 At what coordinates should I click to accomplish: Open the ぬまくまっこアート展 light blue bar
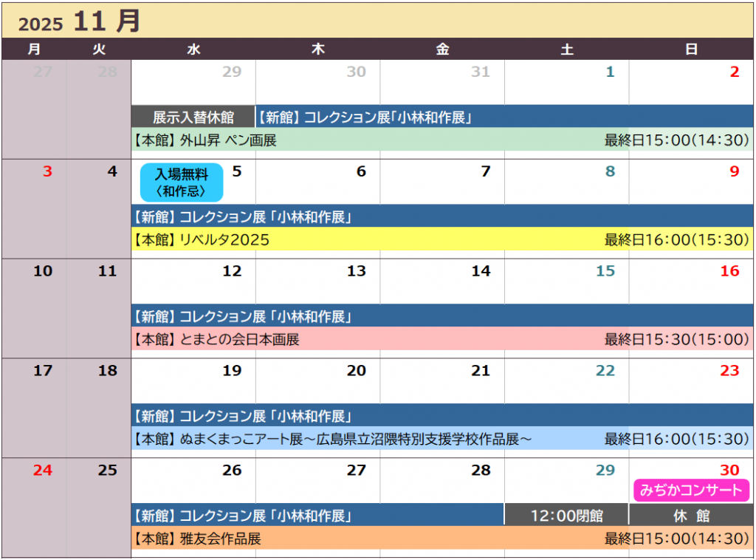[441, 439]
